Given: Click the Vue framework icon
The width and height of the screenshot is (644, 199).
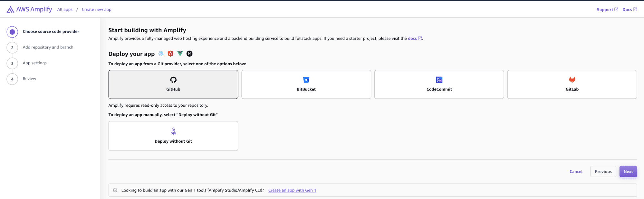Looking at the screenshot, I should click(x=180, y=54).
